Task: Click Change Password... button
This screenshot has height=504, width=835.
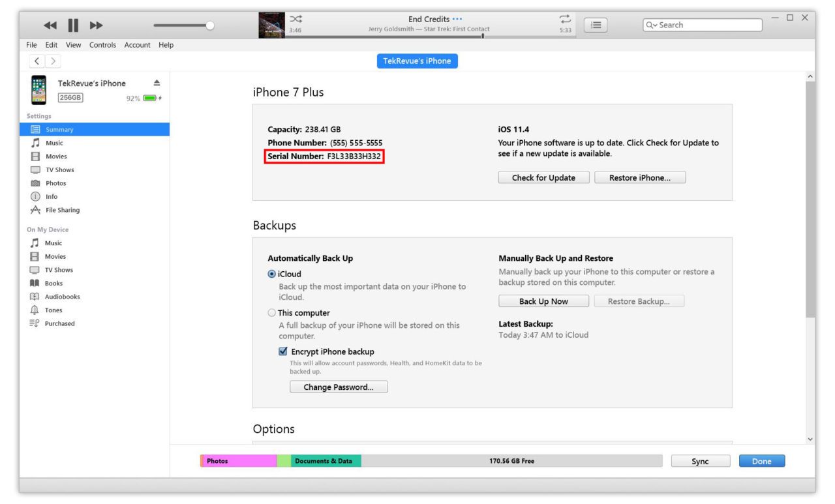Action: tap(339, 387)
